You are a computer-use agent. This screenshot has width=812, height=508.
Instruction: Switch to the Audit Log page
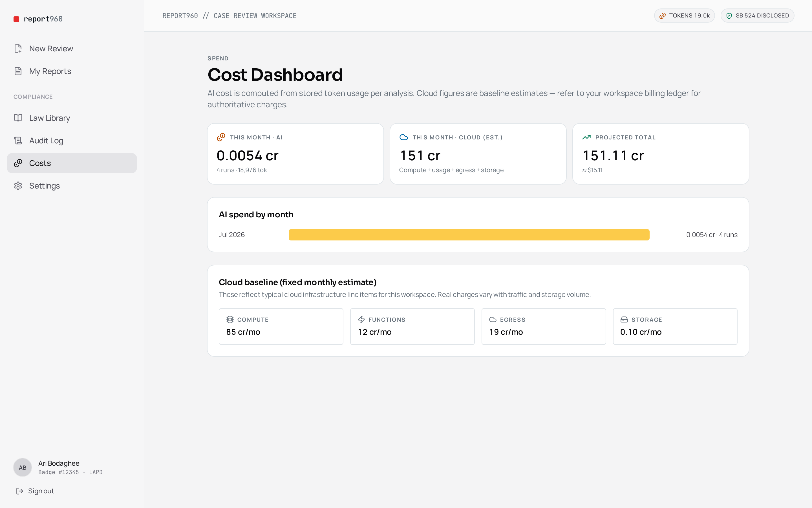pos(72,141)
